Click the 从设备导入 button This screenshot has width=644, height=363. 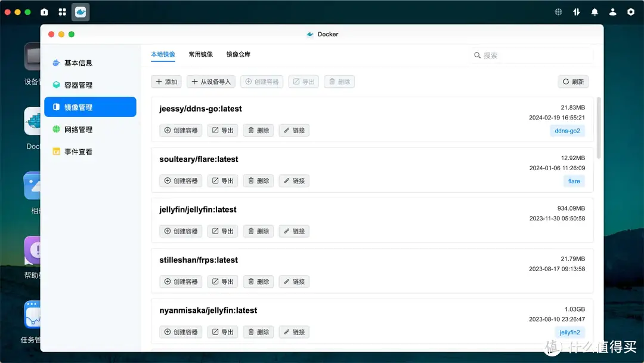[211, 82]
